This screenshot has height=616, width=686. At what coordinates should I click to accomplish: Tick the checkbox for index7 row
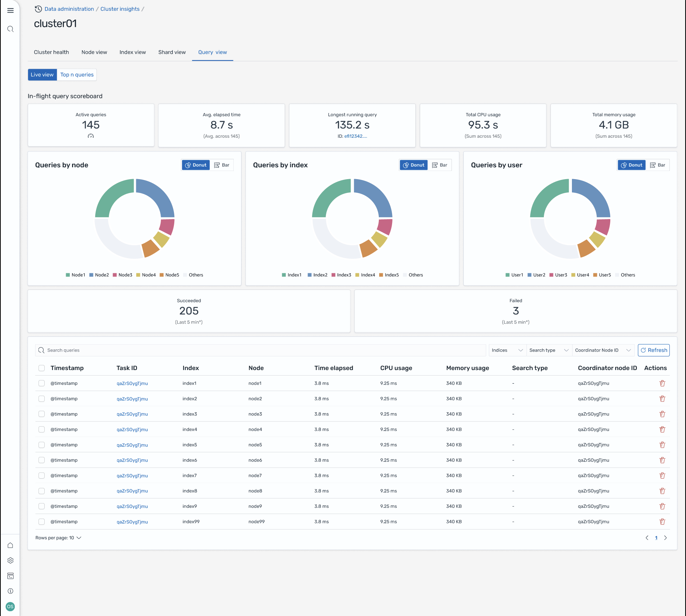(42, 476)
